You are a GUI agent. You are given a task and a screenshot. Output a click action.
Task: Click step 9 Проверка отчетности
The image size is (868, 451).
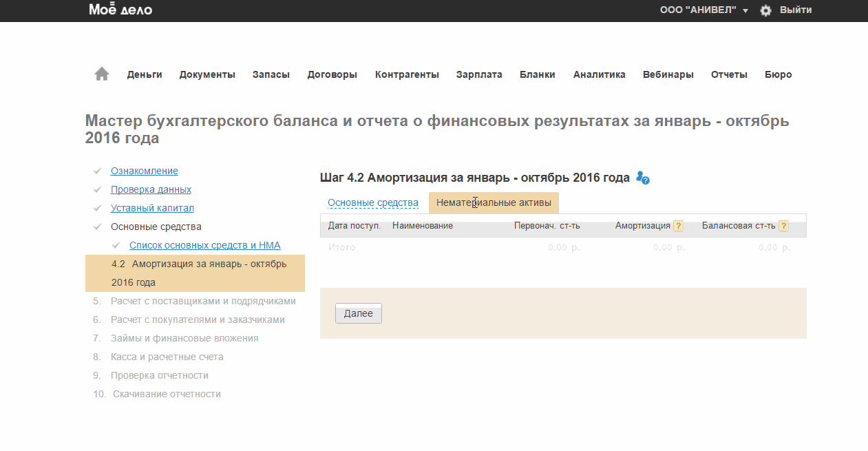tap(160, 375)
